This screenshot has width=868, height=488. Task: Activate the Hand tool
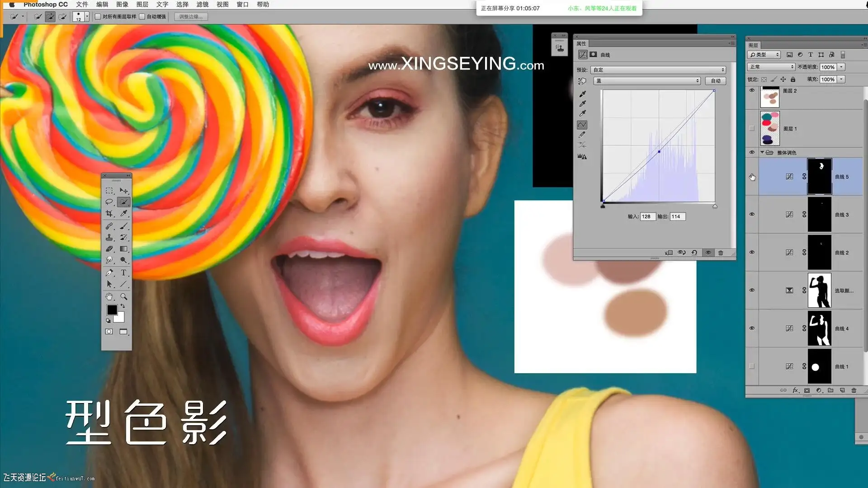tap(109, 296)
